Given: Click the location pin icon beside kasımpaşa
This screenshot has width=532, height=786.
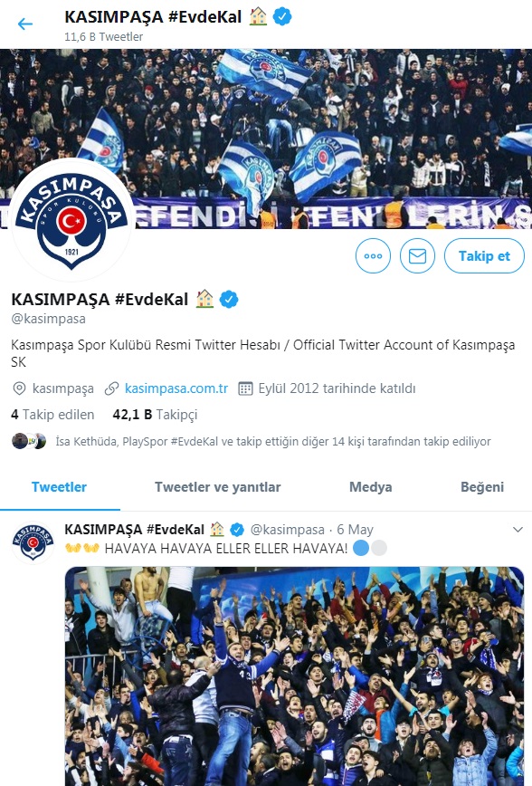Looking at the screenshot, I should click(x=19, y=388).
